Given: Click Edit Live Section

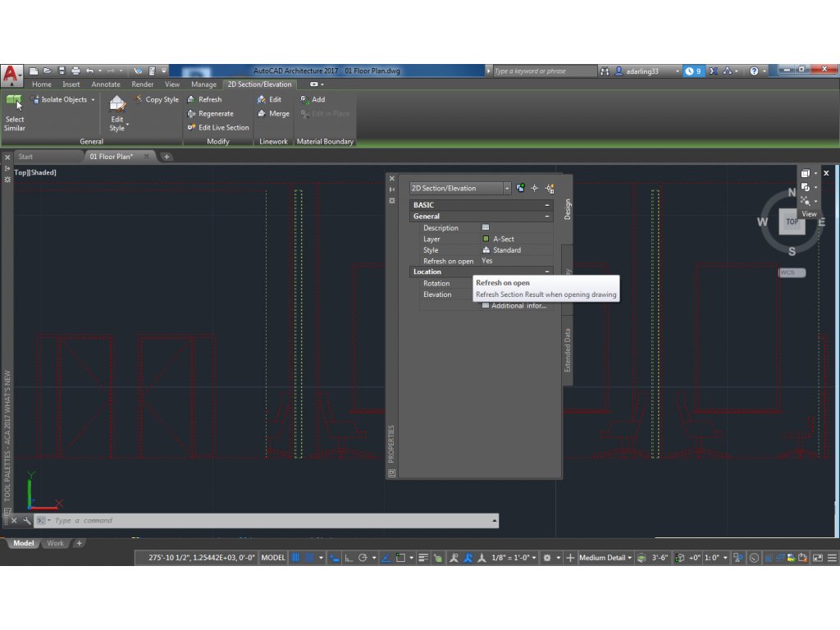Looking at the screenshot, I should tap(218, 127).
